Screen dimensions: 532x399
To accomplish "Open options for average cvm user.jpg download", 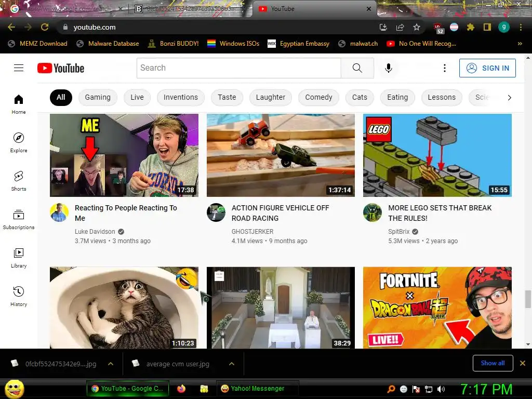I will (x=232, y=364).
